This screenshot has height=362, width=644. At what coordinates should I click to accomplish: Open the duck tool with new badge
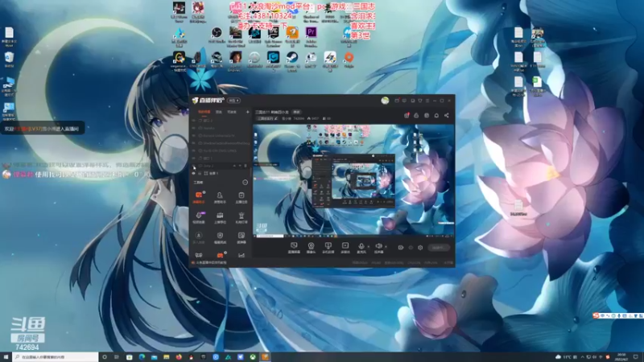coord(199,215)
